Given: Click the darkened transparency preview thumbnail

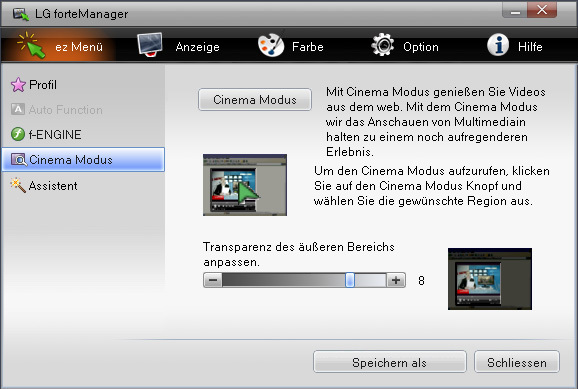Looking at the screenshot, I should click(490, 279).
